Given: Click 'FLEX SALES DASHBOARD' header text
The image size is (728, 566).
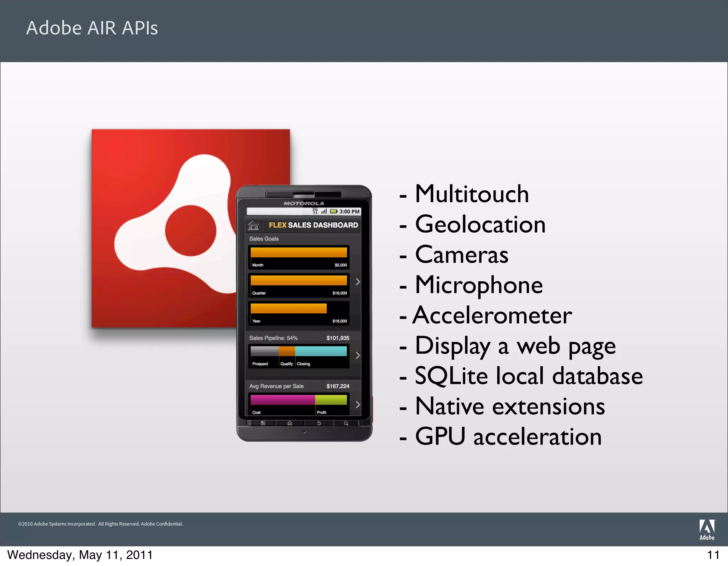Looking at the screenshot, I should coord(313,225).
